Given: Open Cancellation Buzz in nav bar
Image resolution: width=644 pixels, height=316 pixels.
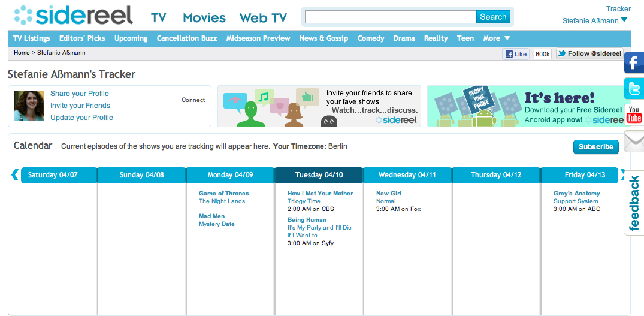Looking at the screenshot, I should (x=187, y=38).
